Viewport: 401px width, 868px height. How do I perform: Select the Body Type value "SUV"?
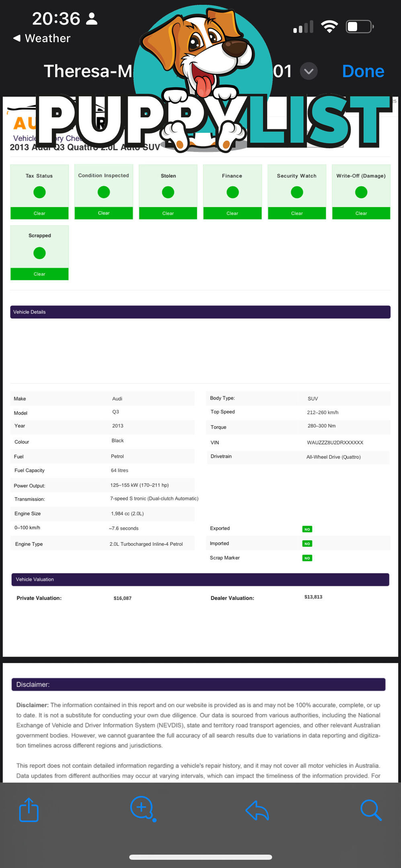[313, 399]
